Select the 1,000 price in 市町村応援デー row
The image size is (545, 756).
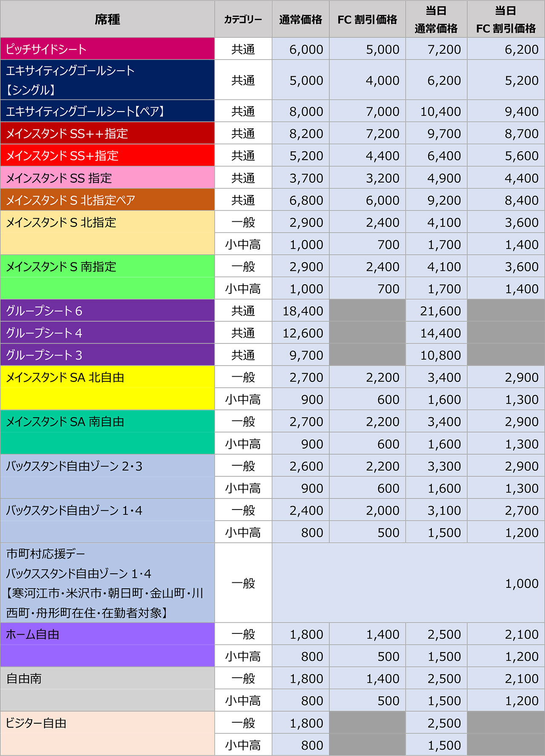[x=521, y=584]
